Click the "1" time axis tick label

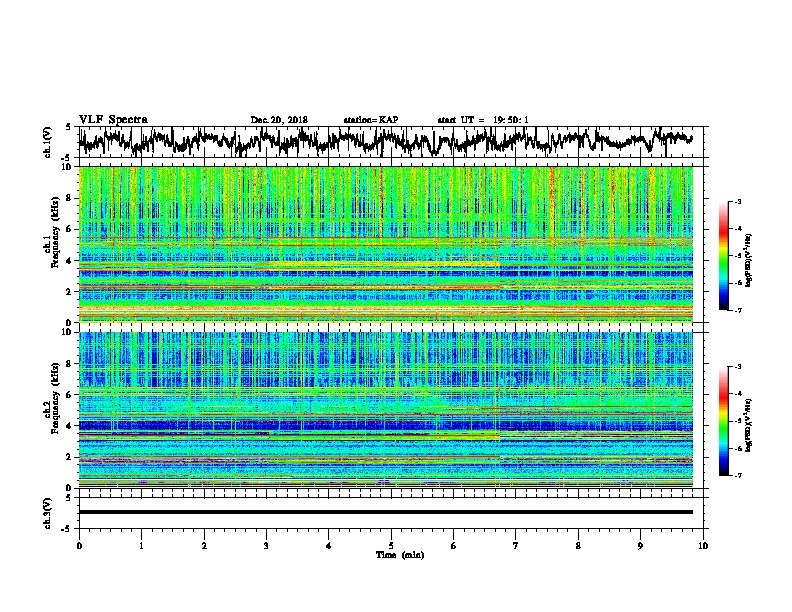[x=141, y=546]
